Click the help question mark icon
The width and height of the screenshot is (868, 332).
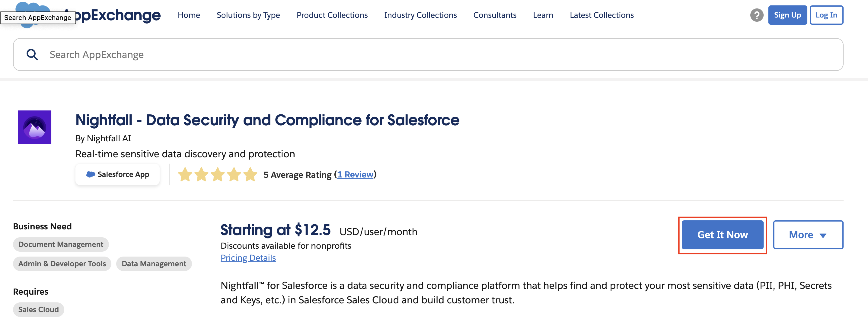pyautogui.click(x=756, y=15)
